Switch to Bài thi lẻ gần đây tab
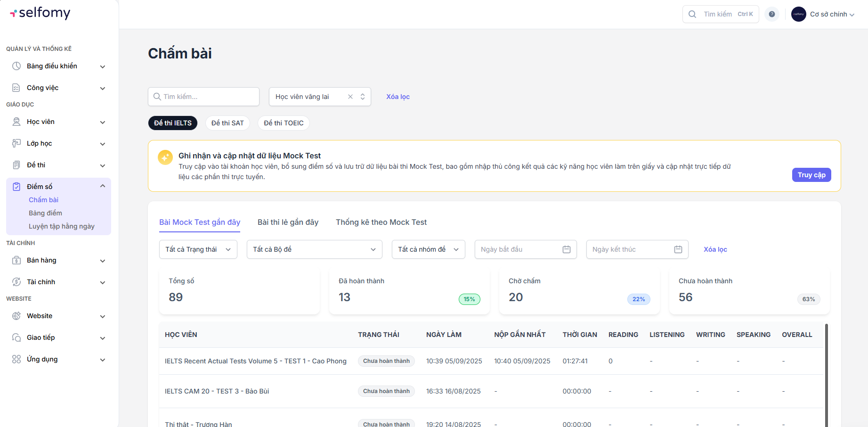This screenshot has width=868, height=427. click(288, 222)
